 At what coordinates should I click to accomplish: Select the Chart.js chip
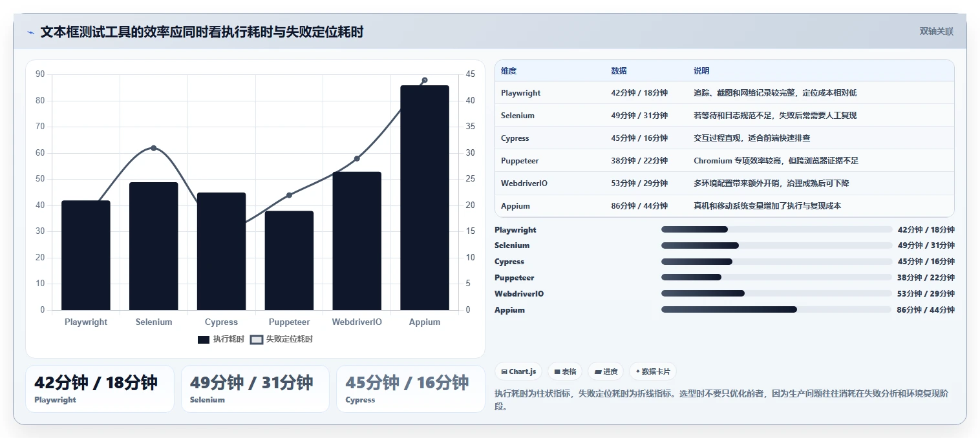518,371
